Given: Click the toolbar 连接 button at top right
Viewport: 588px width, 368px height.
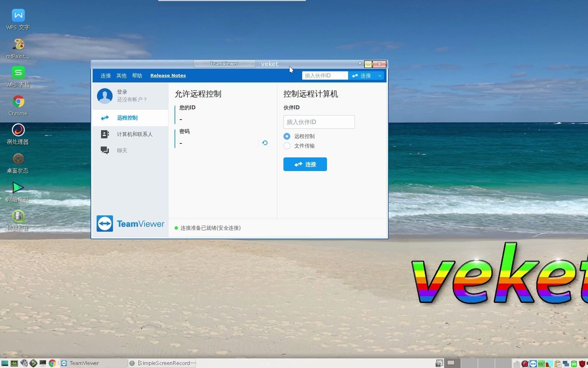Looking at the screenshot, I should point(362,76).
